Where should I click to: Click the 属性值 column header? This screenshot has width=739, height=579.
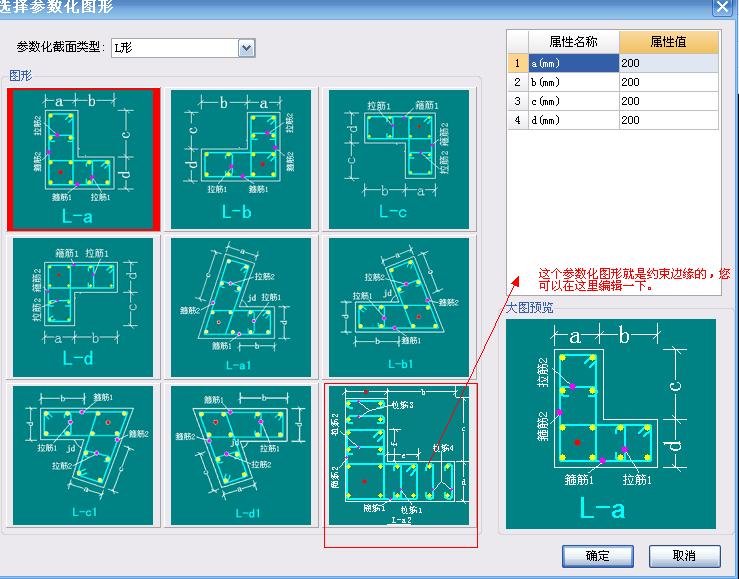click(668, 42)
